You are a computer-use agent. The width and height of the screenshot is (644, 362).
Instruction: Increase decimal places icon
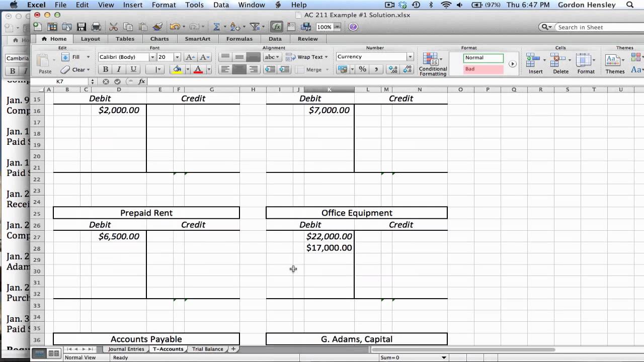tap(393, 69)
